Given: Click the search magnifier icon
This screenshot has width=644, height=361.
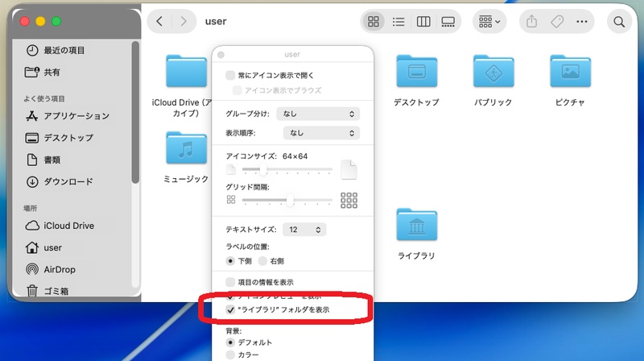Looking at the screenshot, I should 619,22.
